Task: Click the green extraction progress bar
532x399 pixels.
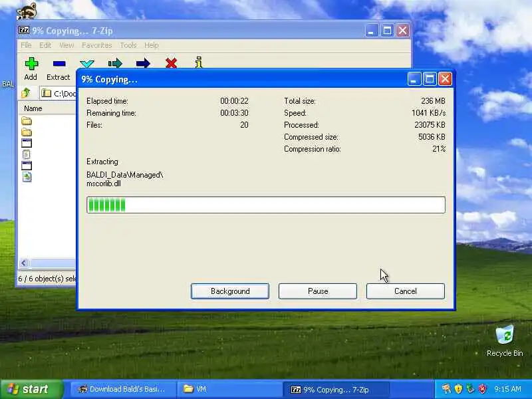Action: (266, 205)
